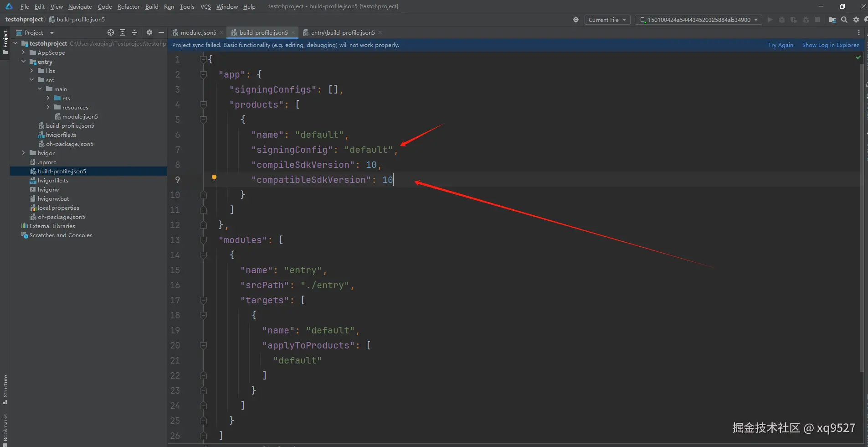
Task: Select local.properties in the project tree
Action: [55, 208]
